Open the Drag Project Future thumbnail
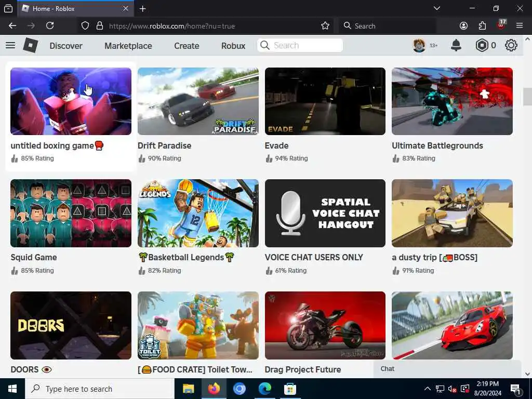Viewport: 532px width, 399px height. [325, 325]
